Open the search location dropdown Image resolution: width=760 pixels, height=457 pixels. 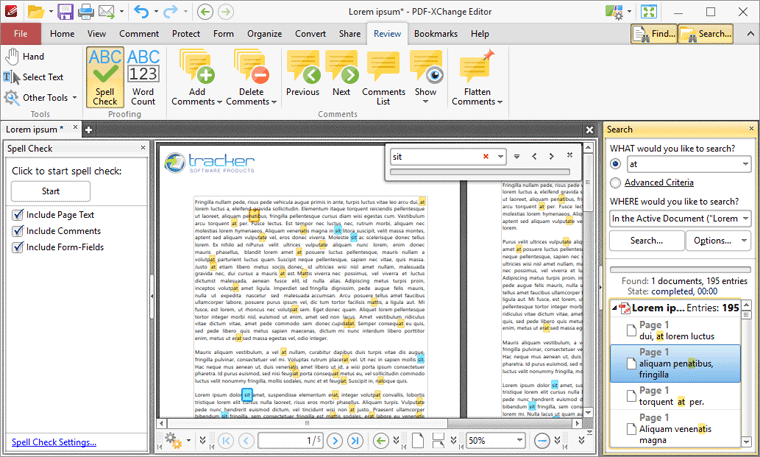pos(743,217)
